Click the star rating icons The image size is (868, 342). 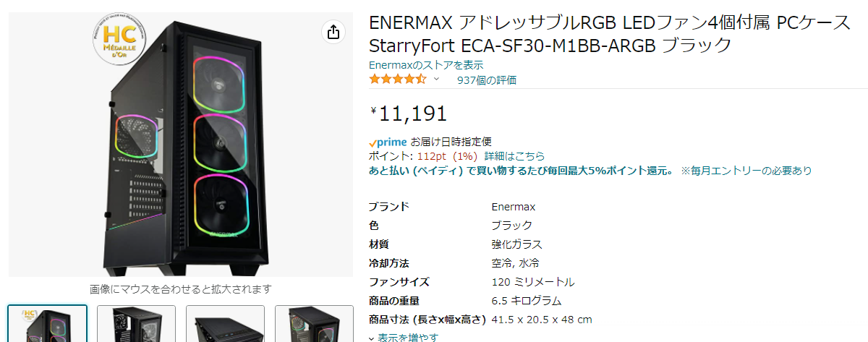(x=397, y=80)
